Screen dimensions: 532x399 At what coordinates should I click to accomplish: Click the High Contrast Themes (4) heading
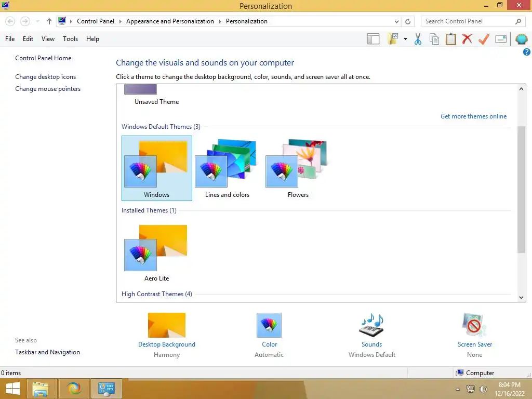tap(157, 294)
